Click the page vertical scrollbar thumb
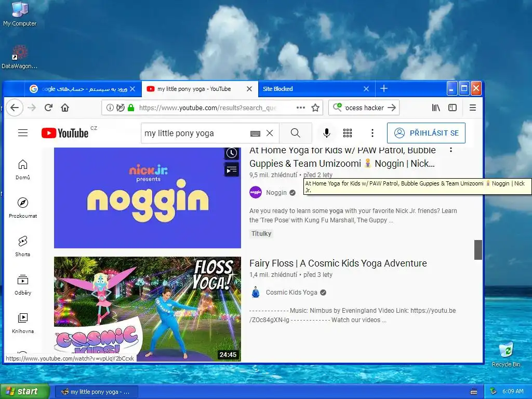Screen dimensions: 532x399 pos(478,250)
